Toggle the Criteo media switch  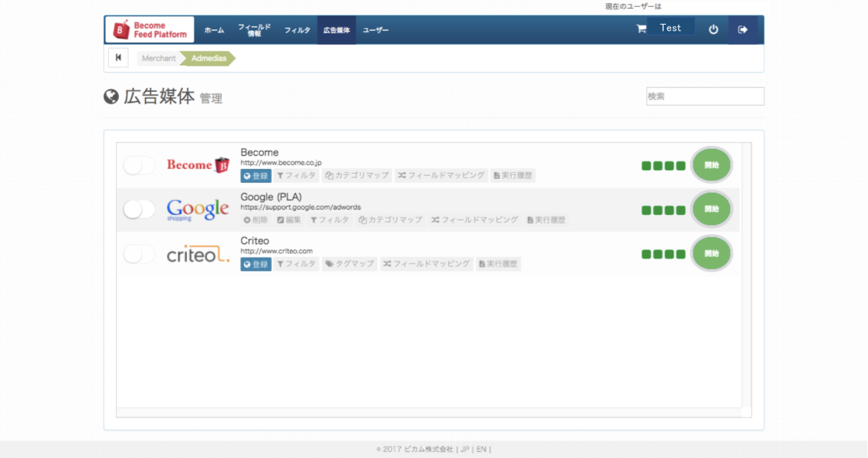pos(139,254)
